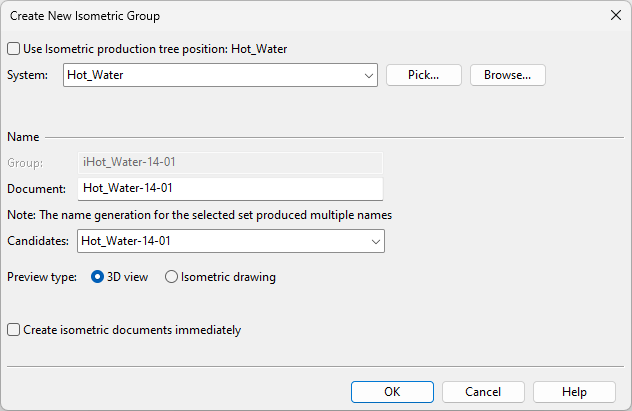Click the Create New Isometric Group title bar
632x411 pixels.
[x=300, y=16]
